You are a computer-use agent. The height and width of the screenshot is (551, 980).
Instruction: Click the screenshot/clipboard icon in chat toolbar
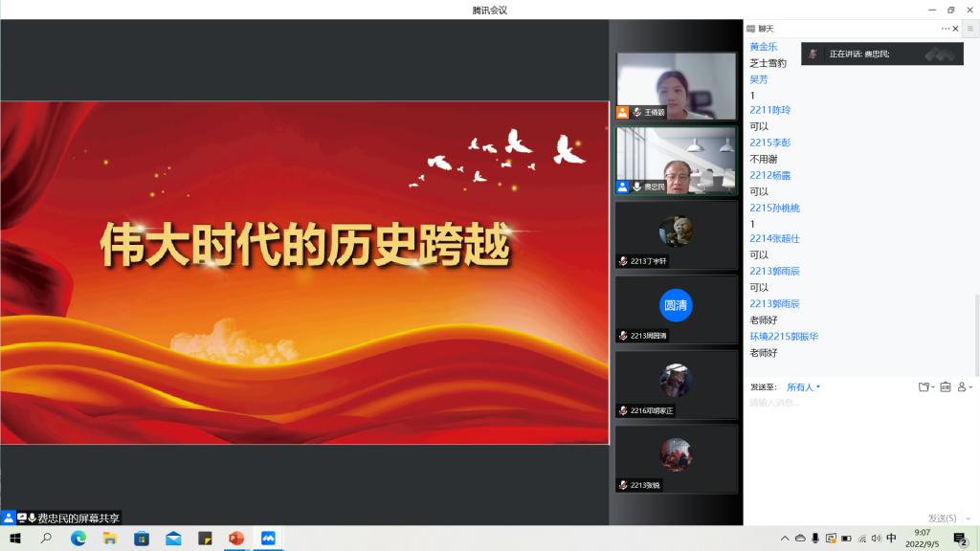click(946, 387)
